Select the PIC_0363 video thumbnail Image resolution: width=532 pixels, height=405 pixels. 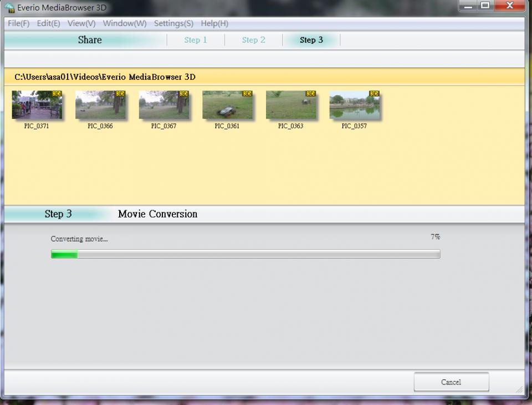pos(291,105)
